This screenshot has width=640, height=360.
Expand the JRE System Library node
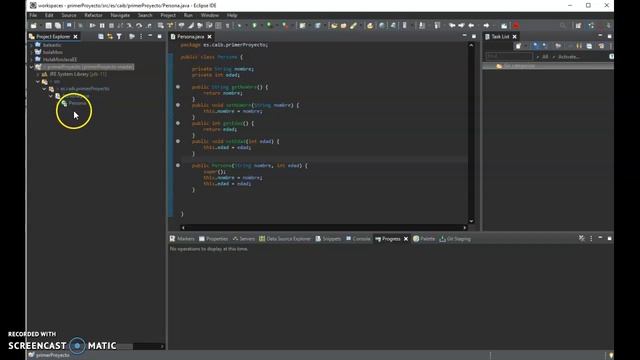pos(38,74)
